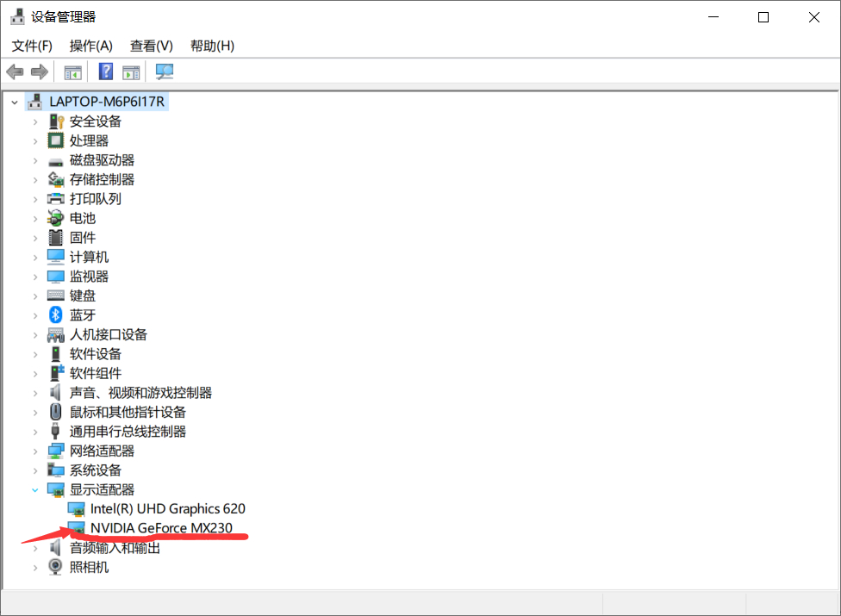Click the 安全设备 security device icon
841x616 pixels.
(56, 121)
